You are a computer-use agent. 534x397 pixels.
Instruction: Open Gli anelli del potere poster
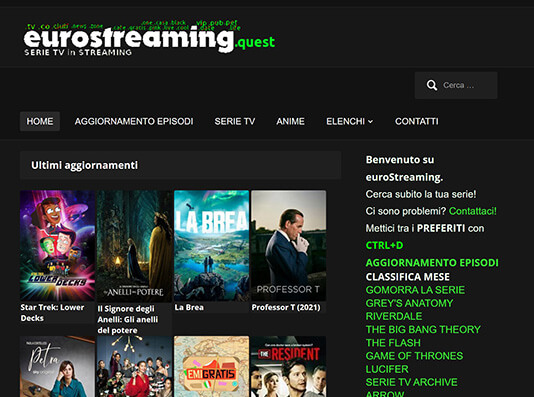click(x=134, y=246)
